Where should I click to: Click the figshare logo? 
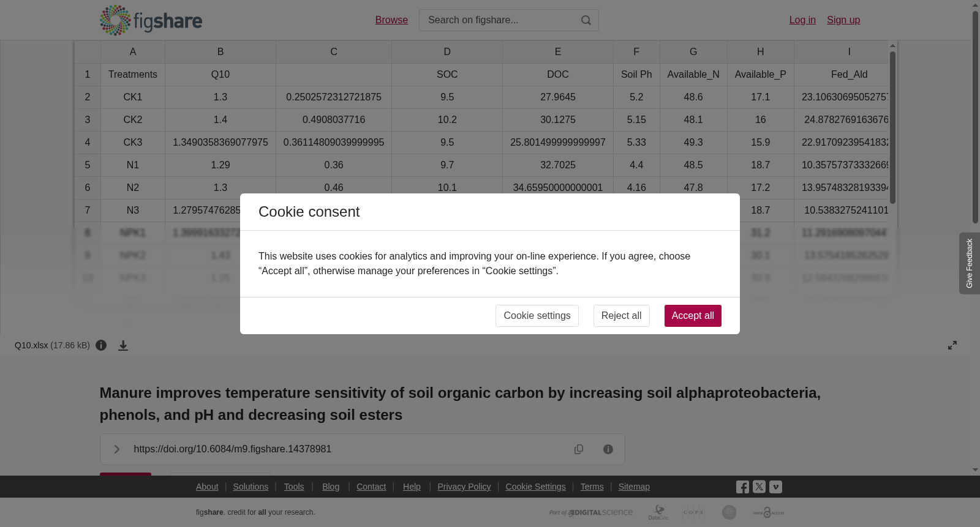[151, 20]
